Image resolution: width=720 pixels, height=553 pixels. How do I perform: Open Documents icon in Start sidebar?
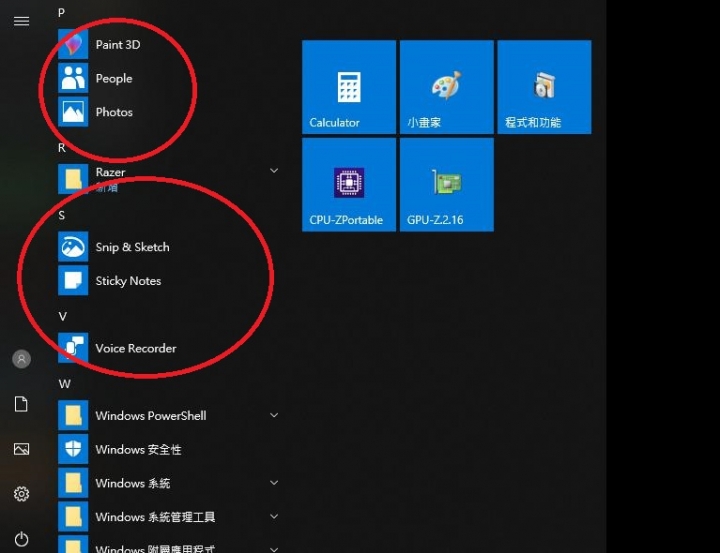click(x=21, y=404)
